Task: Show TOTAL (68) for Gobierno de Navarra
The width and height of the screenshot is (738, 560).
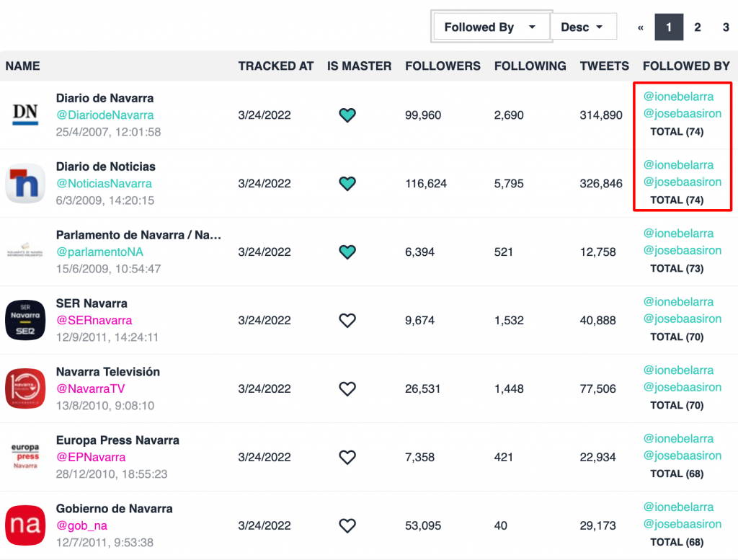Action: tap(677, 542)
